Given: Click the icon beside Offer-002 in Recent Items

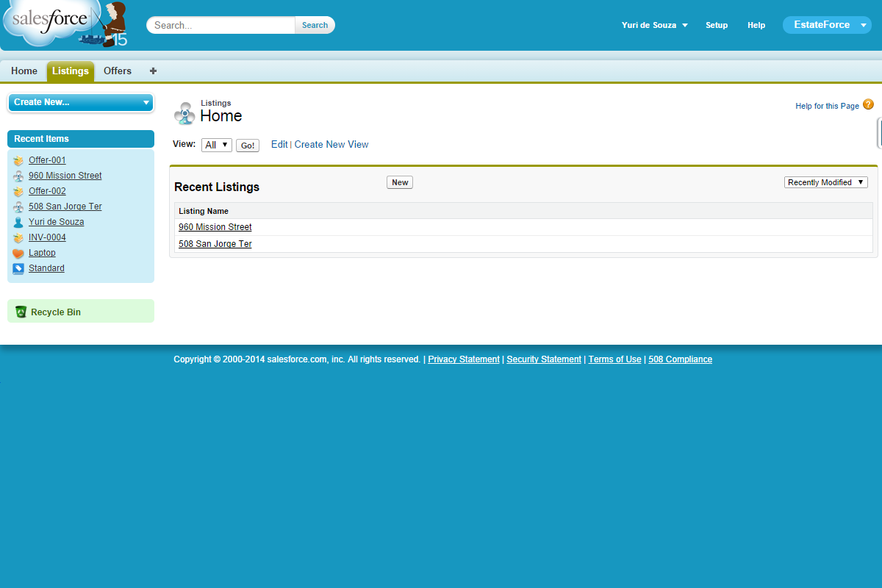Looking at the screenshot, I should [x=18, y=191].
